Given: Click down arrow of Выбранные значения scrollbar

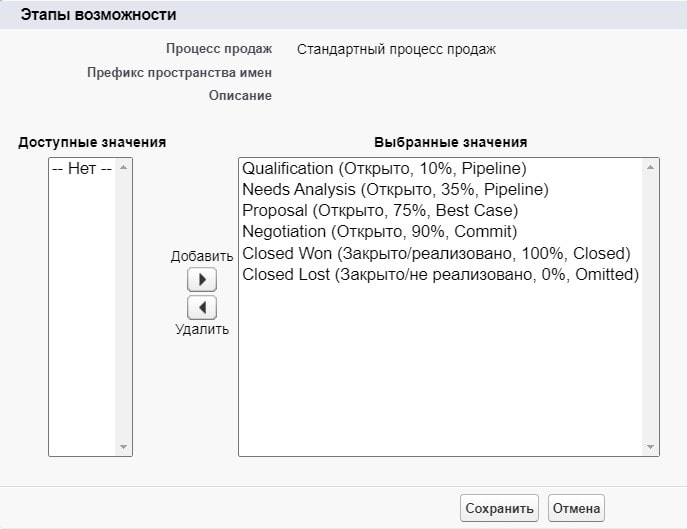Looking at the screenshot, I should [652, 447].
